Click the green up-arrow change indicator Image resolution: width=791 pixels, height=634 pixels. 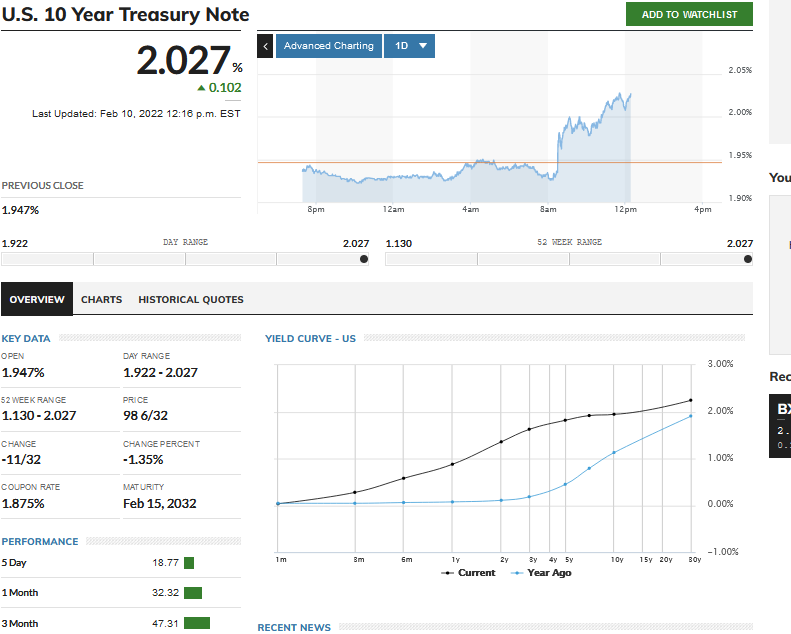[x=201, y=88]
